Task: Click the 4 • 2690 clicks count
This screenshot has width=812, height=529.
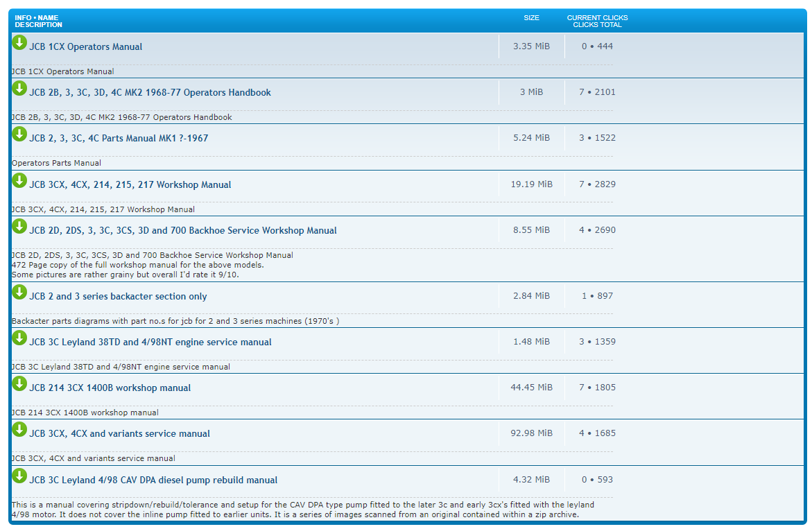Action: [597, 229]
